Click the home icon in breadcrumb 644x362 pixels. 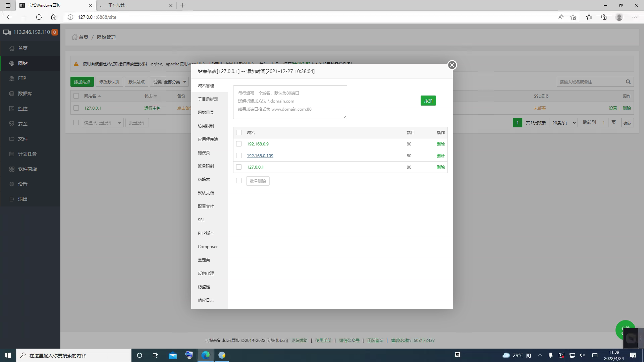(x=74, y=37)
